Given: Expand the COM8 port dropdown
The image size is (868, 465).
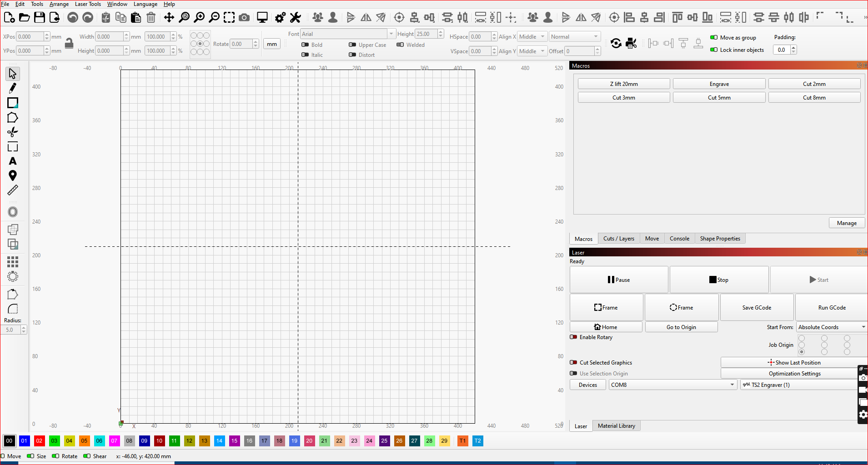Looking at the screenshot, I should (672, 385).
